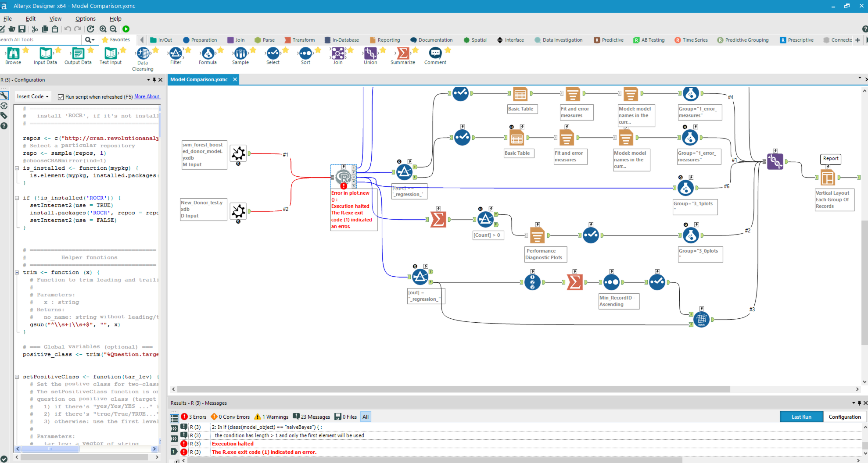868x463 pixels.
Task: Toggle the favorite star beside Output Data
Action: coord(90,50)
